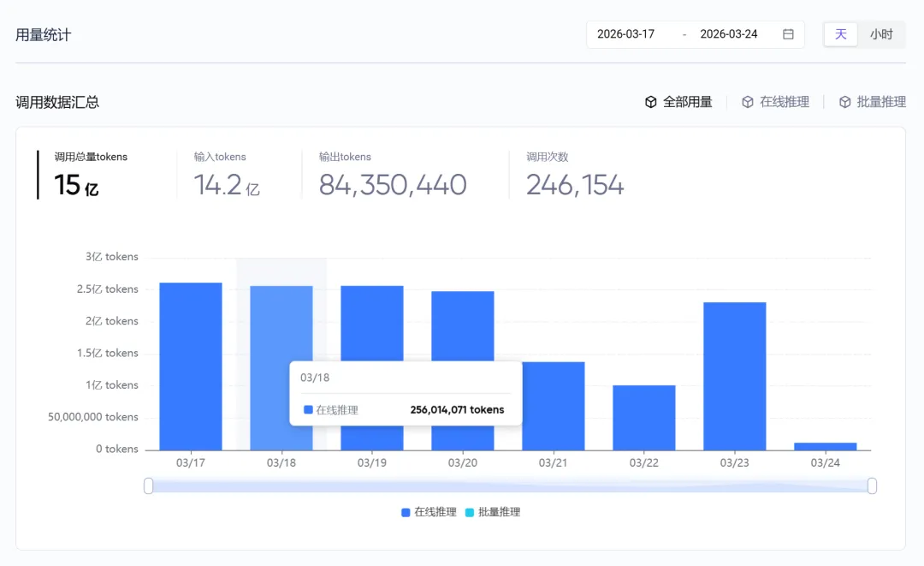
Task: Click the 在线推理 label inside tooltip
Action: (337, 410)
